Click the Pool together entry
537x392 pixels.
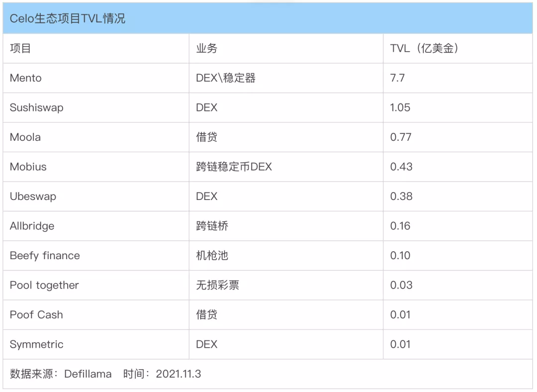pos(44,285)
